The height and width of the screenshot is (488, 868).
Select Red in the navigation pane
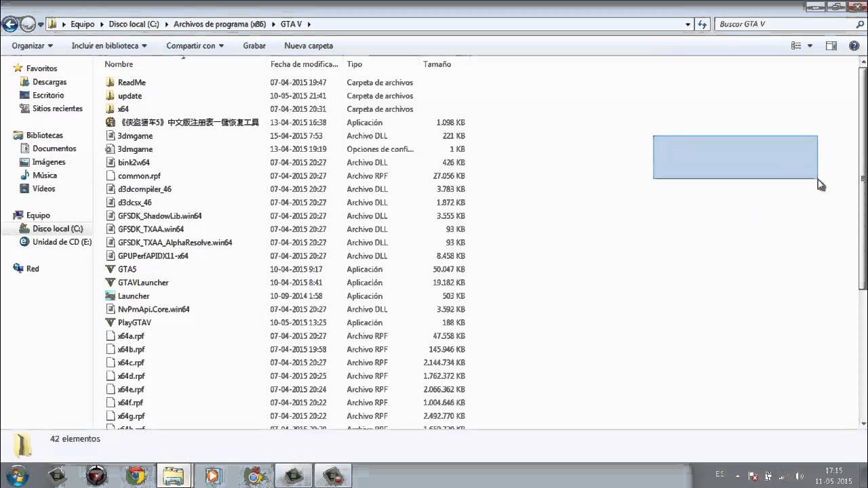tap(33, 268)
